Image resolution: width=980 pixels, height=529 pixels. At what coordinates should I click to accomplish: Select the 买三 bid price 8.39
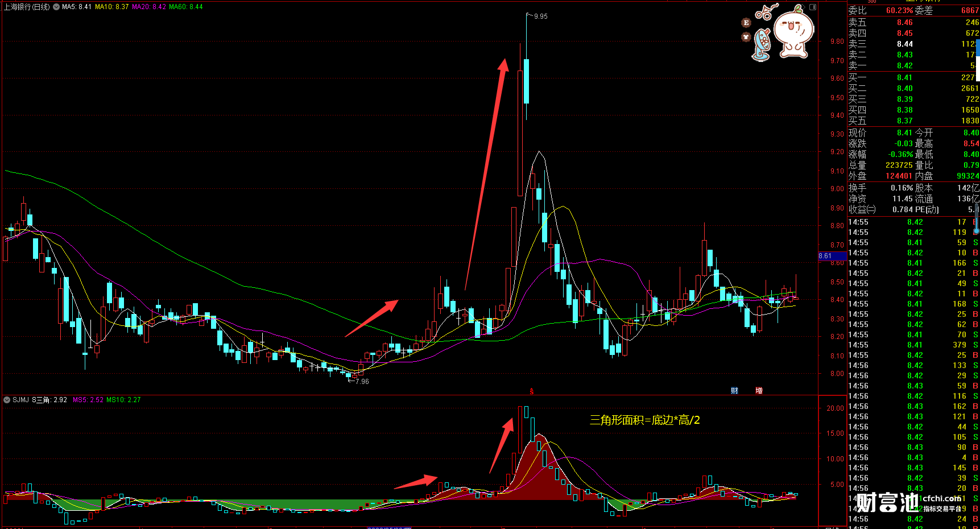pyautogui.click(x=905, y=100)
